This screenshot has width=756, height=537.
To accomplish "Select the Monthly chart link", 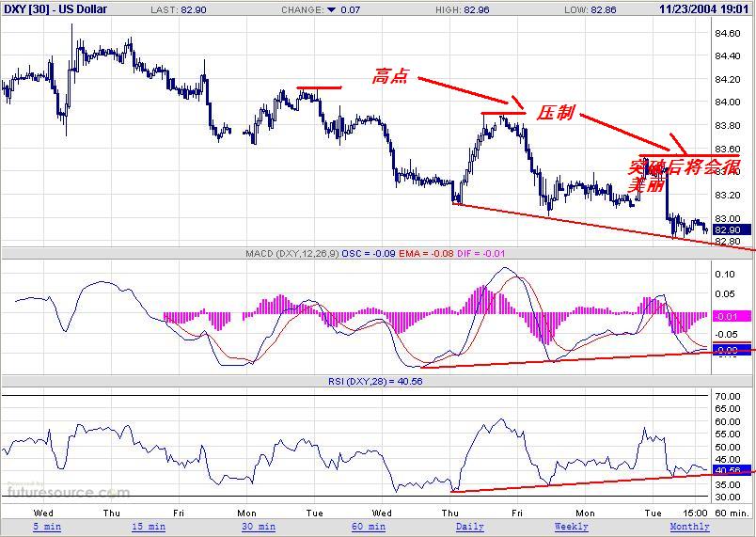I will (x=689, y=527).
